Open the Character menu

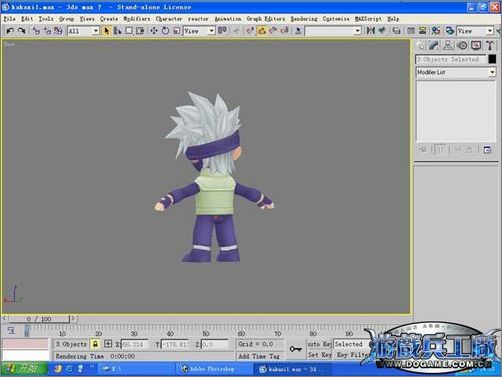coord(169,19)
